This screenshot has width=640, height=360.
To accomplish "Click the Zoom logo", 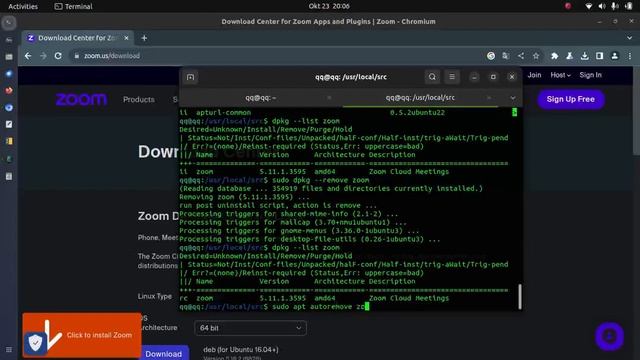I will click(81, 99).
